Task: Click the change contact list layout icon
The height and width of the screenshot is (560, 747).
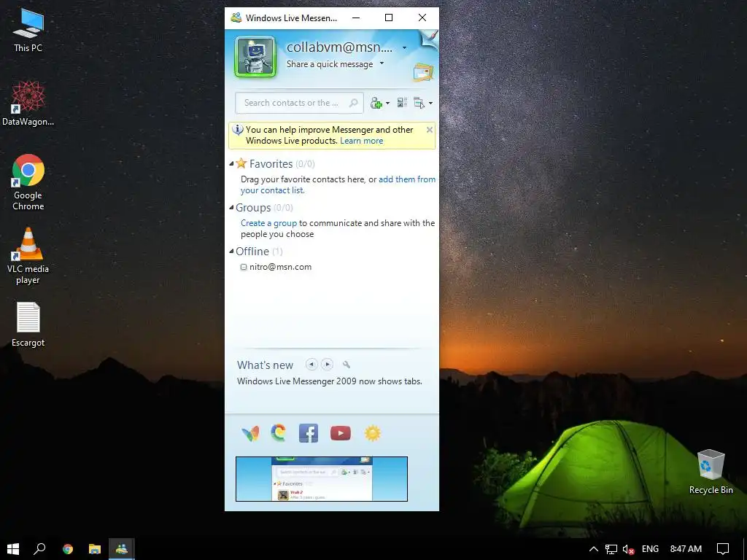Action: tap(402, 103)
